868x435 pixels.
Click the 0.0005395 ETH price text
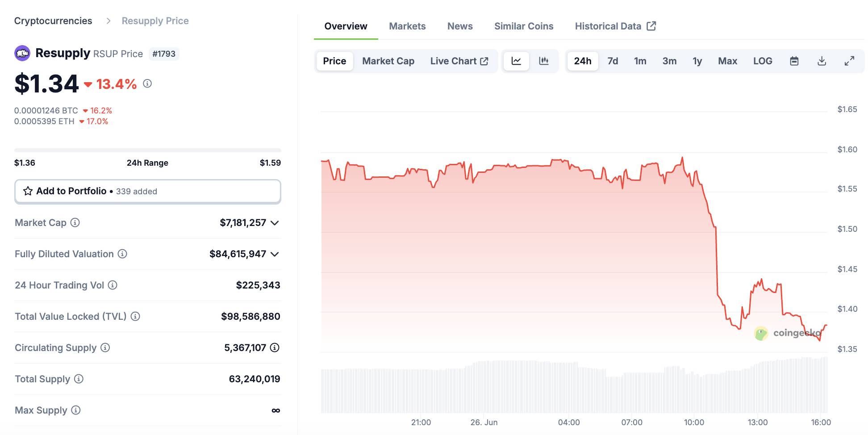pos(44,121)
